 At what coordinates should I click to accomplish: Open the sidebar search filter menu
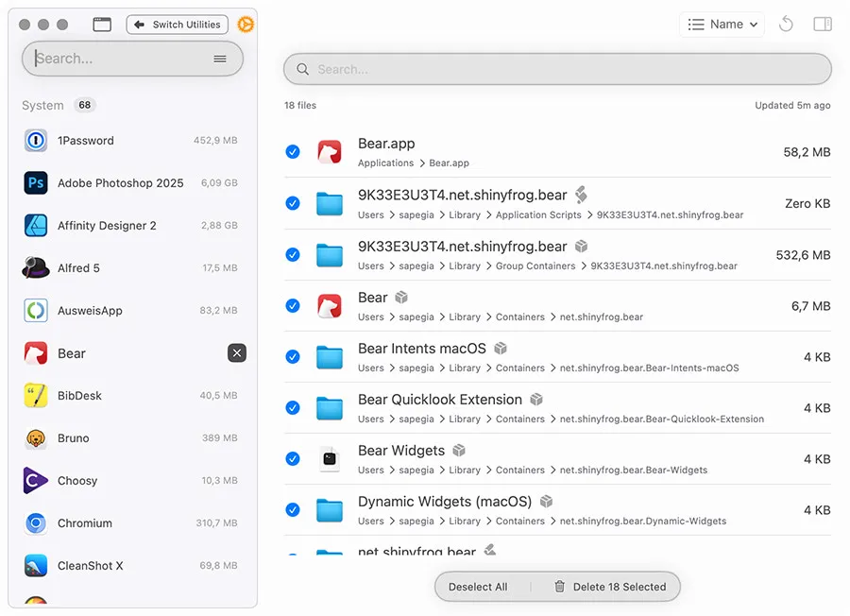tap(220, 58)
